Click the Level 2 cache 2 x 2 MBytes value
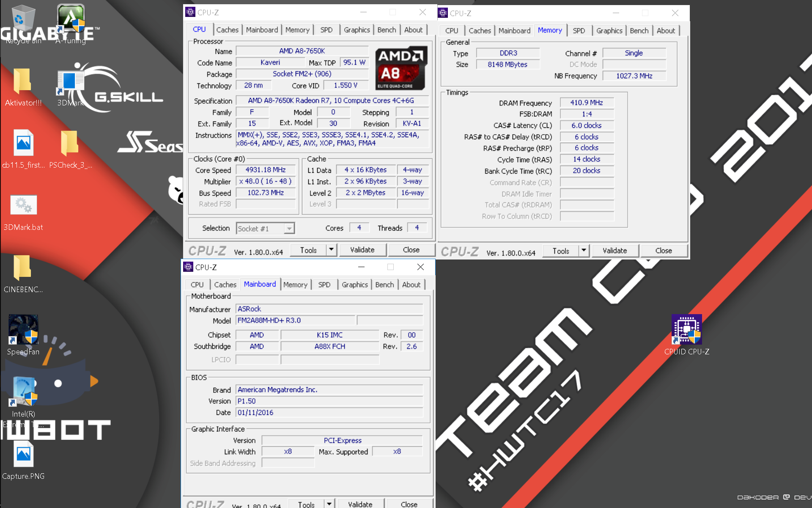This screenshot has height=508, width=812. pos(366,193)
